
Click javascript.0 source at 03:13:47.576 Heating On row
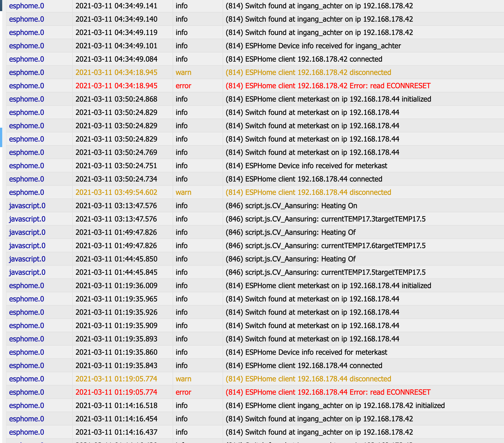(27, 206)
